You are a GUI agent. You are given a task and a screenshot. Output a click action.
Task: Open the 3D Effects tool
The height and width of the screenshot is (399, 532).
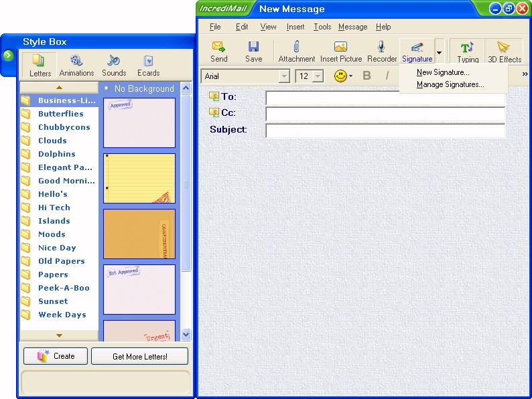(504, 51)
